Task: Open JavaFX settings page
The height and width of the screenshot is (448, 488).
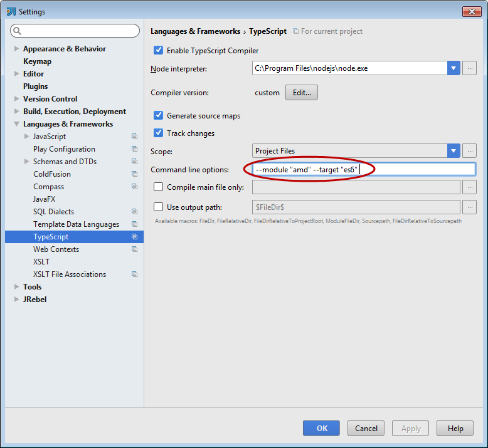Action: [44, 199]
